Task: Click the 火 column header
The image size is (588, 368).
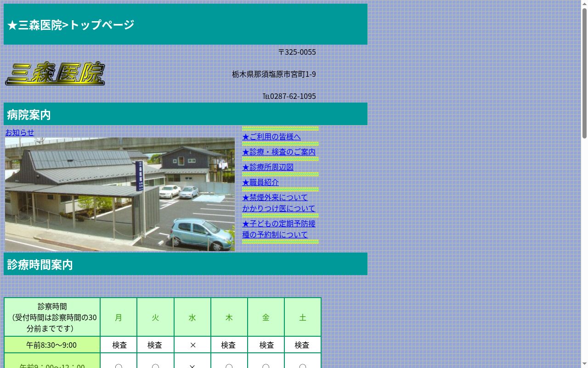Action: tap(155, 317)
